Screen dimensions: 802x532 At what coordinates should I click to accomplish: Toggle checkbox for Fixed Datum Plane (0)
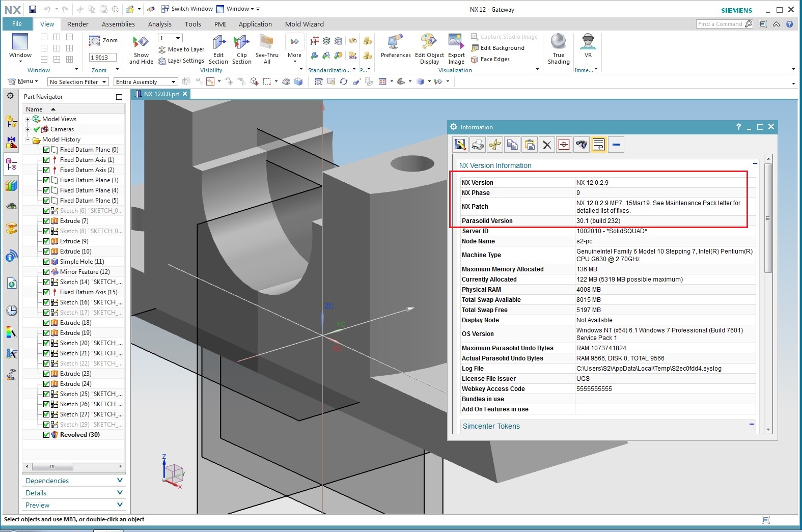pos(46,150)
